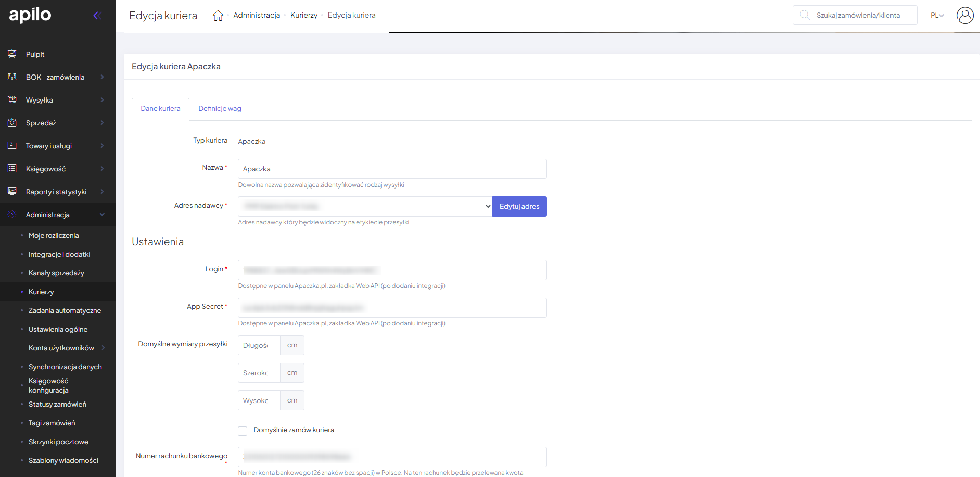Go to home via house breadcrumb icon
The height and width of the screenshot is (477, 980).
tap(218, 16)
